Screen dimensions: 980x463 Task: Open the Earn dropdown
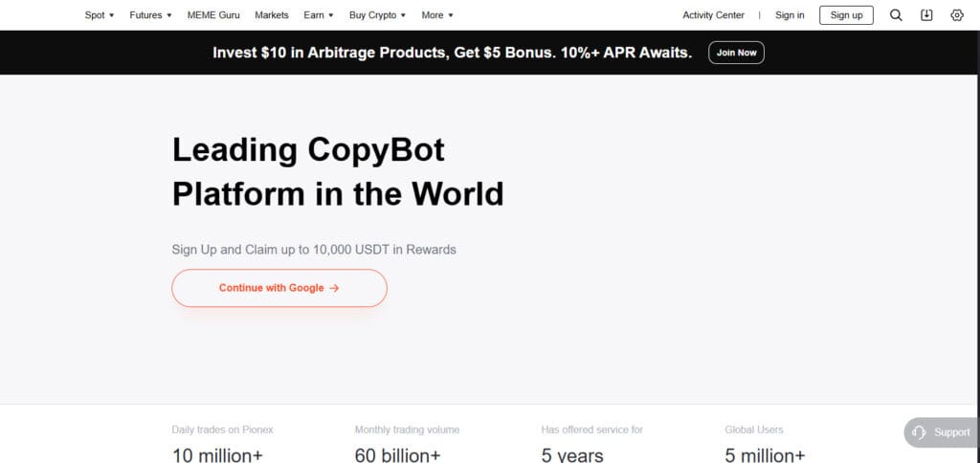click(319, 15)
